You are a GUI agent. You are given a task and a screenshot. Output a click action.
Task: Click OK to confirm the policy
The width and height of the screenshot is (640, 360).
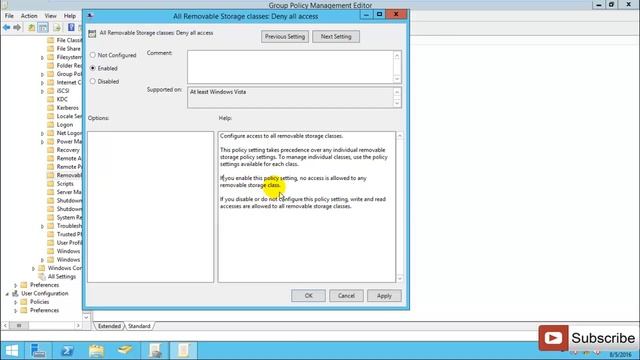coord(308,296)
